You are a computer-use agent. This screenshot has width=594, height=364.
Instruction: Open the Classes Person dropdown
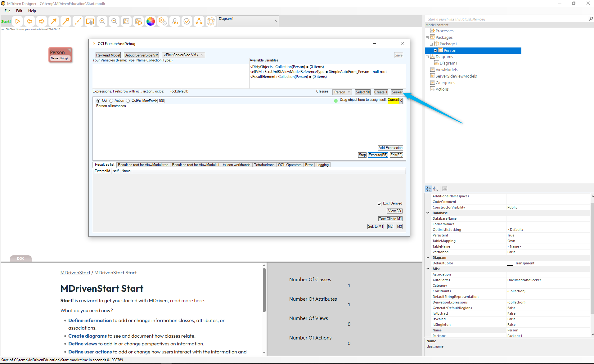point(342,92)
